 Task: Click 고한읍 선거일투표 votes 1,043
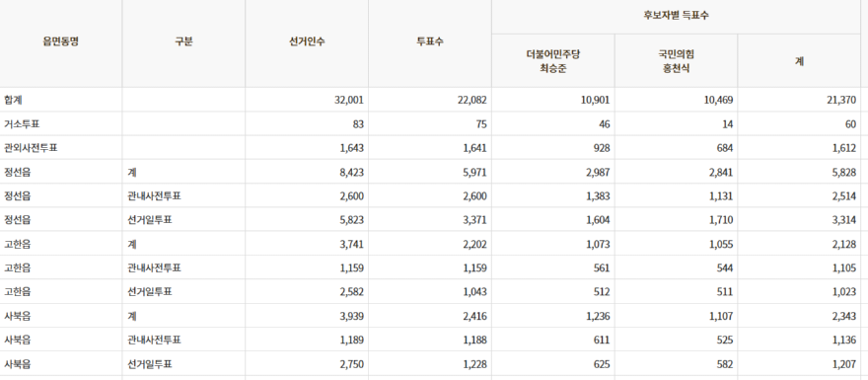[474, 292]
